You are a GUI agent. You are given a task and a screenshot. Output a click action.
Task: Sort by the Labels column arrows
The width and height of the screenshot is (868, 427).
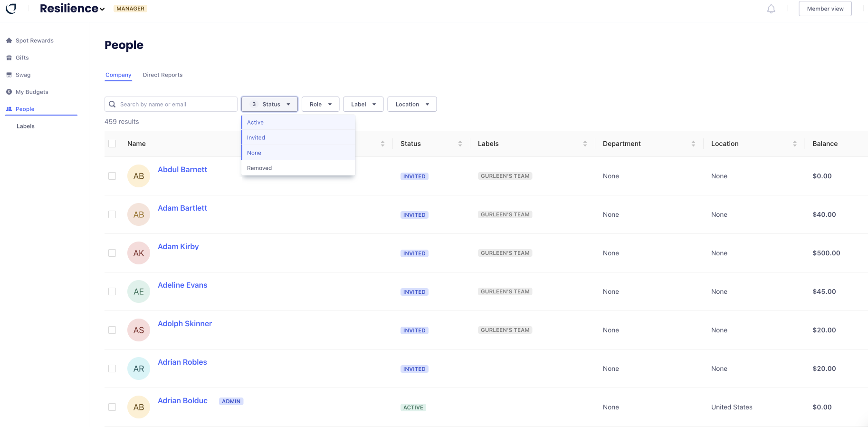(585, 144)
